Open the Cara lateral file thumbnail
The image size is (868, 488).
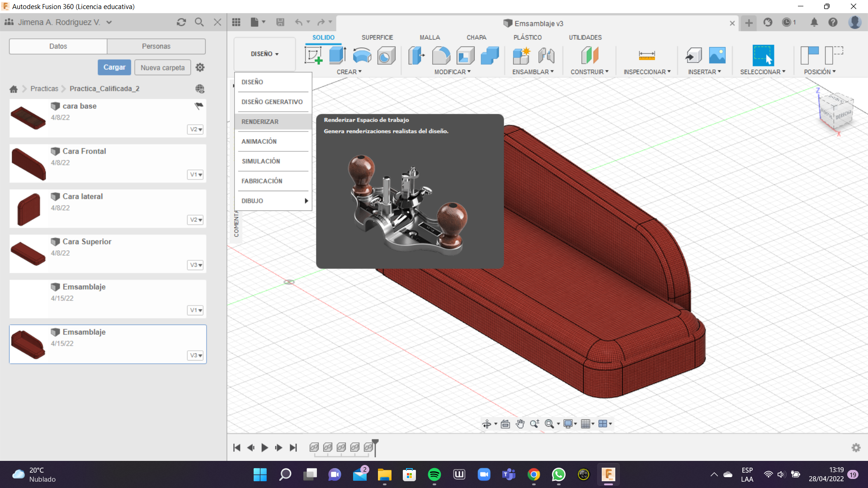[28, 209]
